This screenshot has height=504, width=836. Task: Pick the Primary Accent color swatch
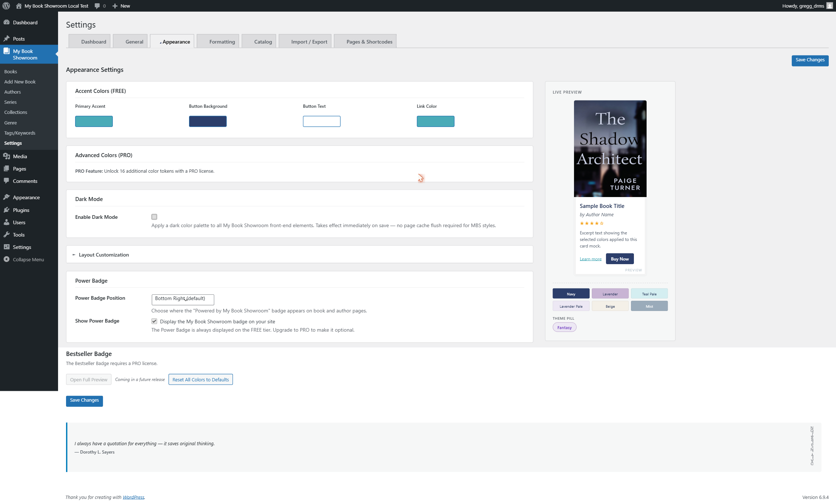[x=94, y=121]
